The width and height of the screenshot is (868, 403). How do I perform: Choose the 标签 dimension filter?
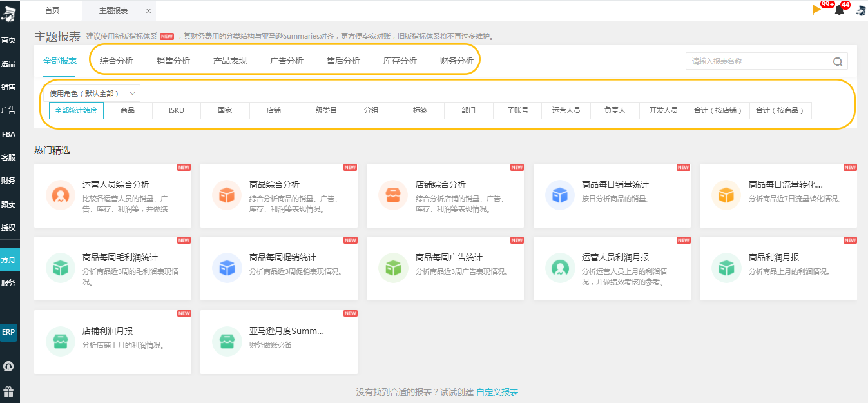[x=420, y=110]
